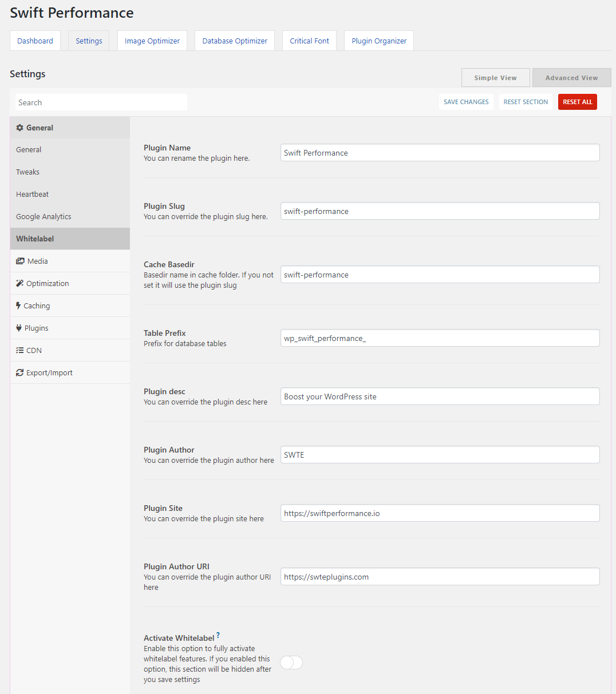Click the CDN list icon

click(x=20, y=350)
